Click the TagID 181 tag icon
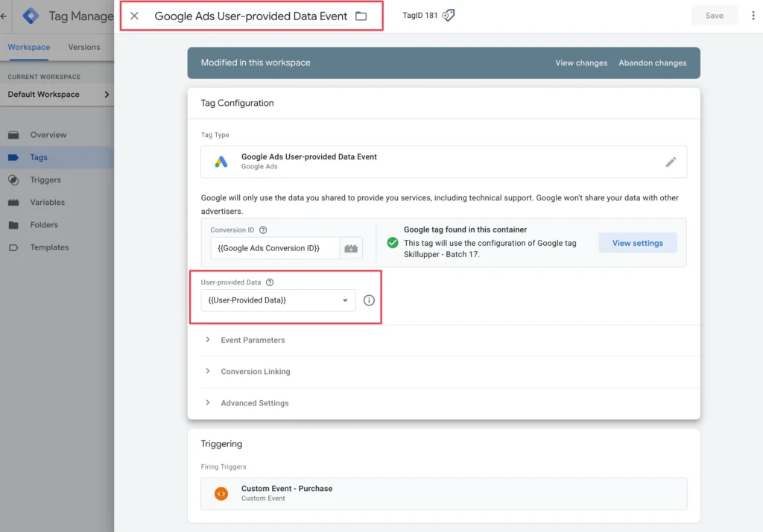The height and width of the screenshot is (532, 763). [448, 16]
